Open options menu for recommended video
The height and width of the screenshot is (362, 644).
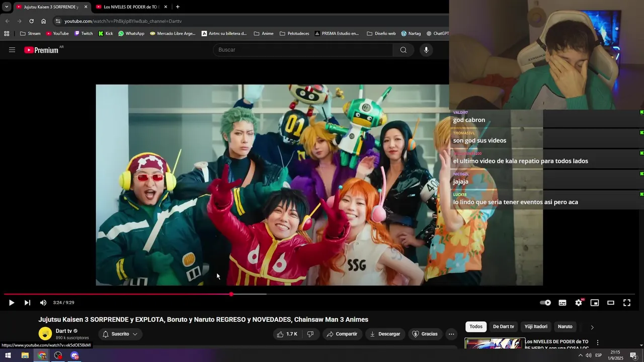pos(598,342)
